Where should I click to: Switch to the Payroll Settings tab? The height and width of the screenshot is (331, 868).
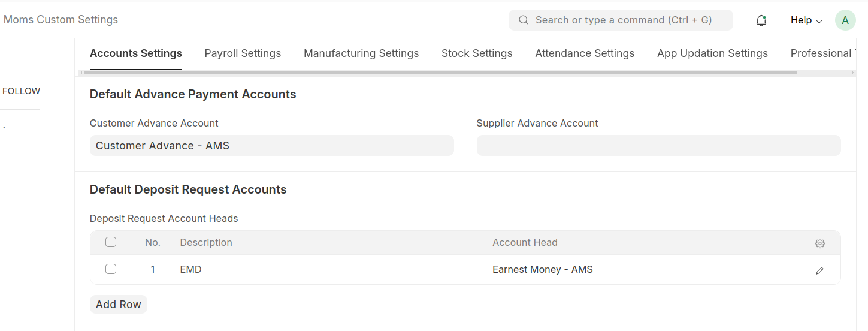coord(243,53)
